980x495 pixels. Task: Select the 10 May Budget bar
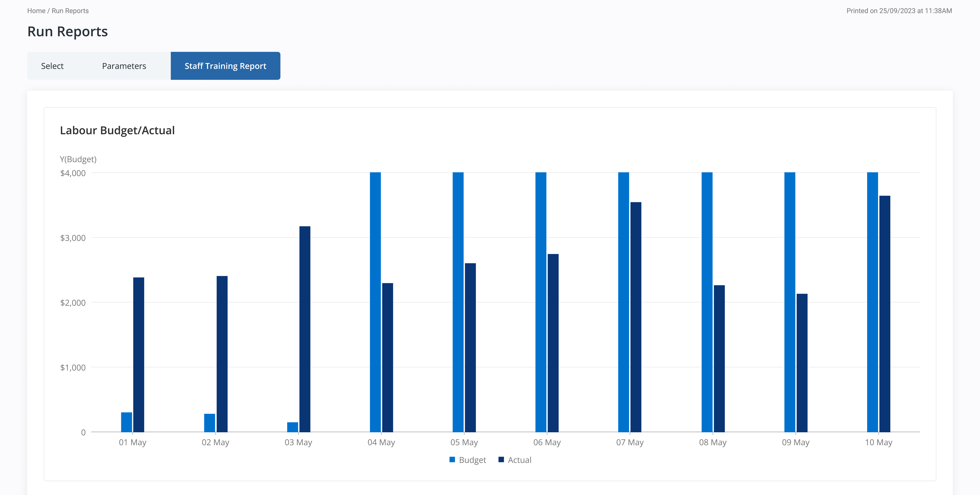tap(873, 302)
